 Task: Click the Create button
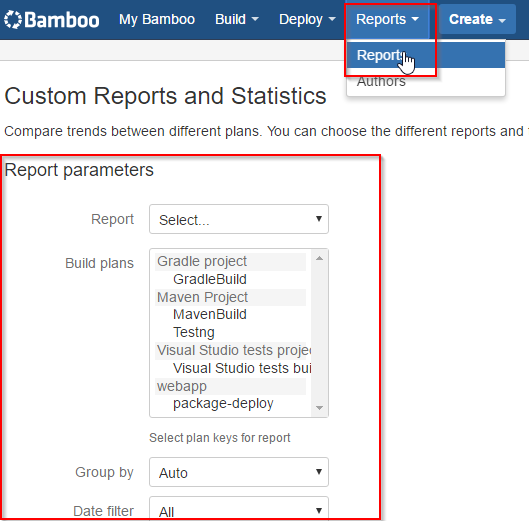(x=477, y=19)
